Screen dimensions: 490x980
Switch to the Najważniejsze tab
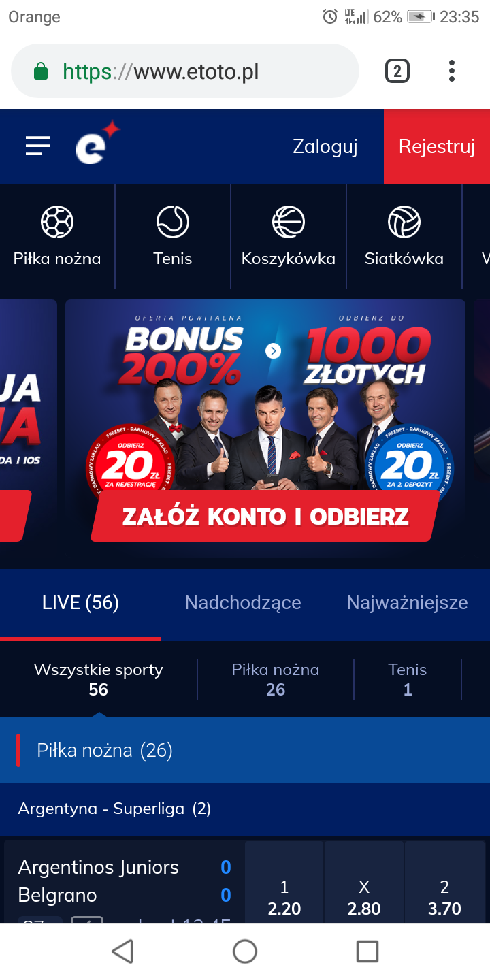click(x=407, y=603)
